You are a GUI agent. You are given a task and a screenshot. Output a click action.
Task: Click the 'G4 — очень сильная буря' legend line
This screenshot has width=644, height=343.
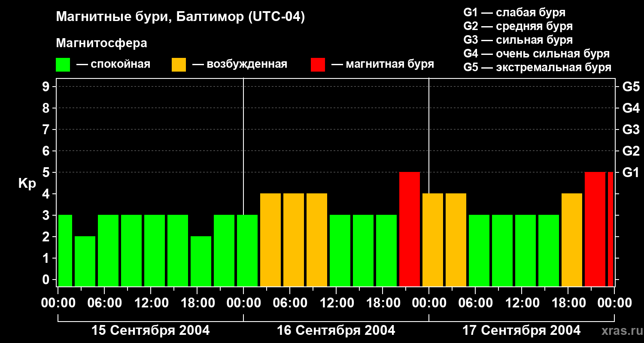(x=537, y=54)
